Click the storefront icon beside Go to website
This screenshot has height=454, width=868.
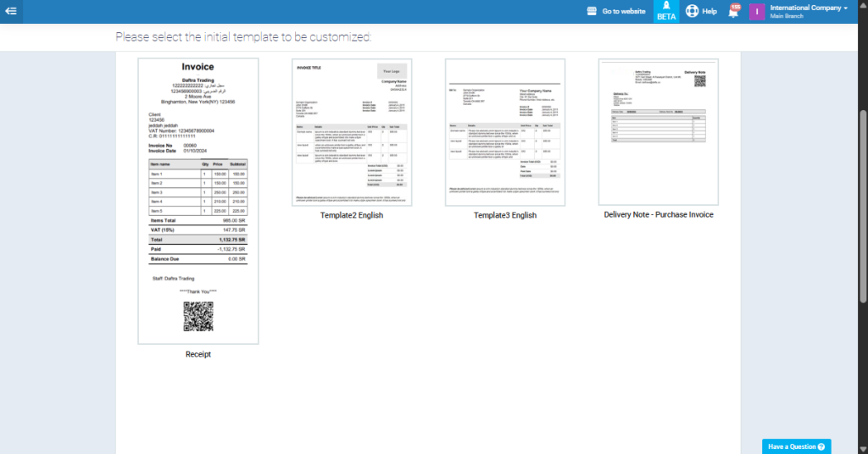tap(592, 12)
